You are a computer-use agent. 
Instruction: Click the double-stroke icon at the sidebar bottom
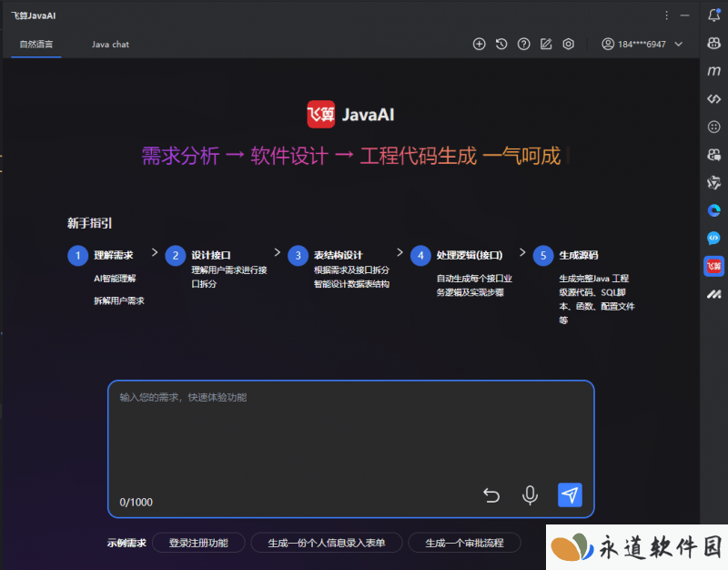[714, 294]
